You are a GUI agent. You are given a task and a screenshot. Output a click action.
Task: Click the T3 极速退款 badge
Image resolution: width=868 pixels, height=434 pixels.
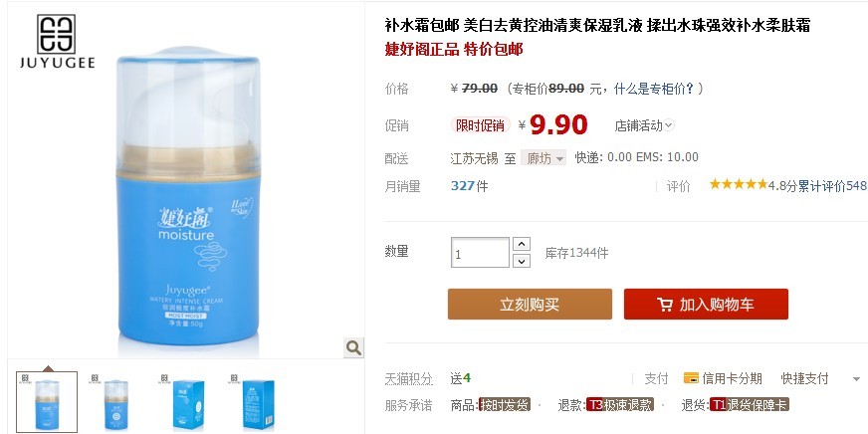click(x=619, y=405)
